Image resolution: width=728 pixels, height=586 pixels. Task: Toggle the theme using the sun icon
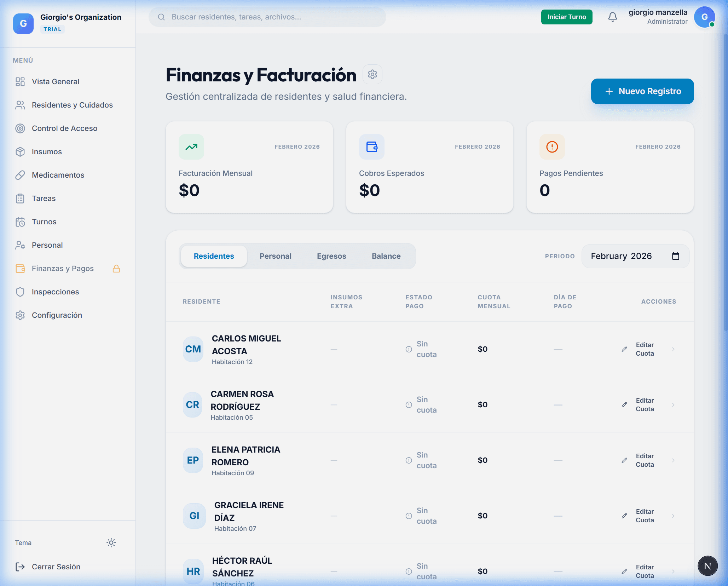point(111,542)
